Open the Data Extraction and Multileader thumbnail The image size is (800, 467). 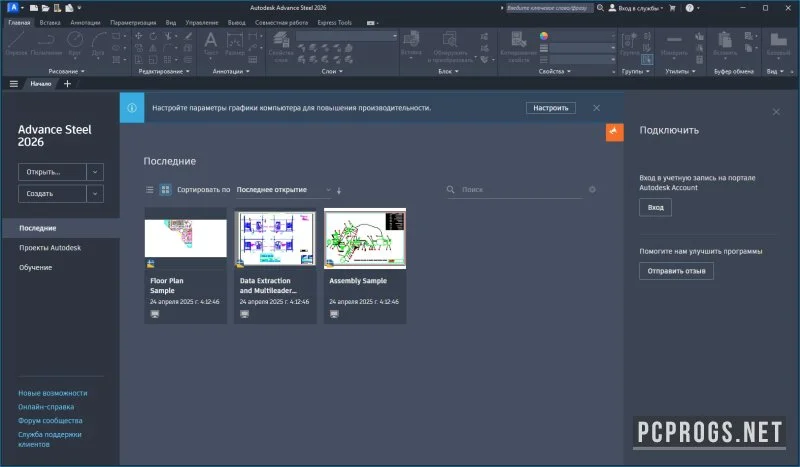pyautogui.click(x=276, y=239)
